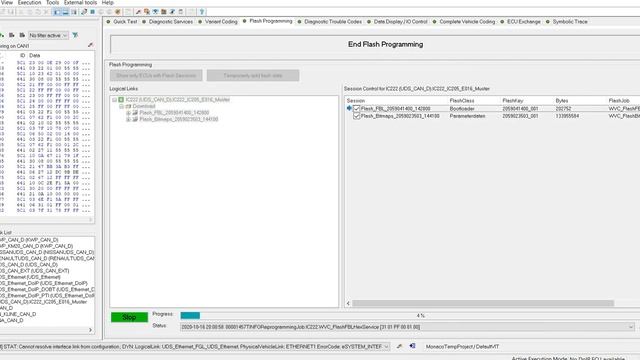Image resolution: width=640 pixels, height=360 pixels.
Task: Click the orange toolbar icon left of pen icon
Action: pyautogui.click(x=118, y=12)
